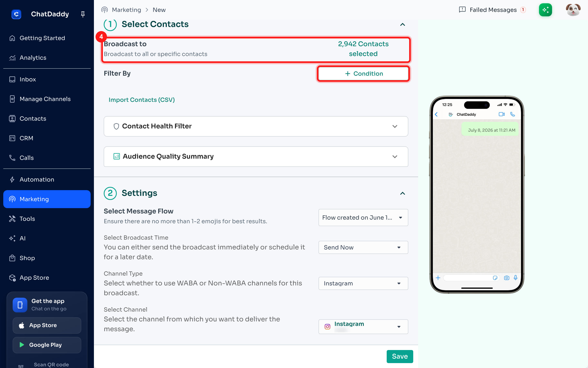
Task: Click the AI sparkle icon in sidebar
Action: [12, 238]
